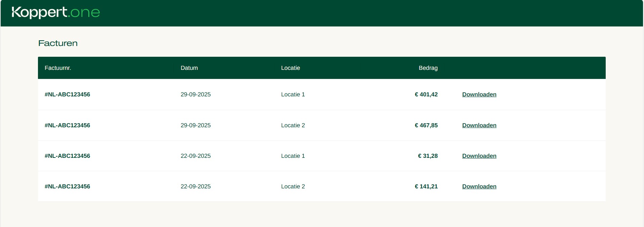Image resolution: width=644 pixels, height=227 pixels.
Task: Click Locatie 1 in the €31,28 row
Action: coord(293,156)
